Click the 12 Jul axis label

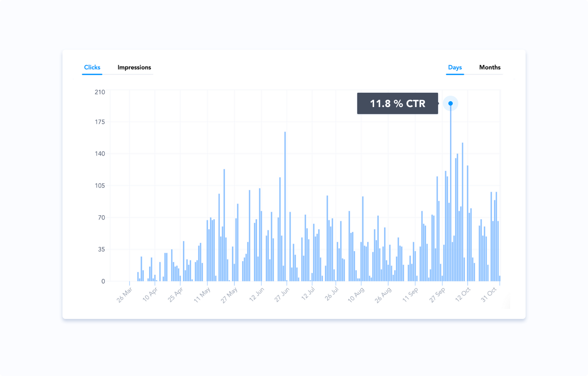point(308,294)
